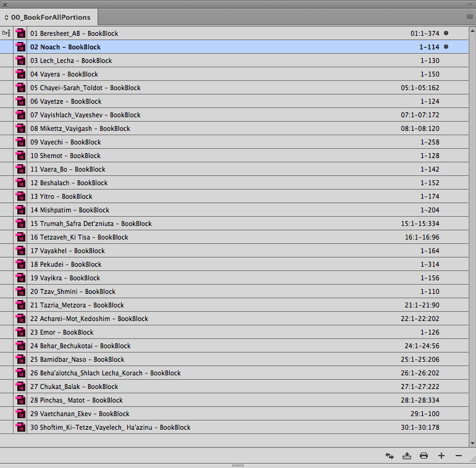The width and height of the screenshot is (476, 468).
Task: Click page range 1-314 for Pekudei
Action: (x=430, y=264)
